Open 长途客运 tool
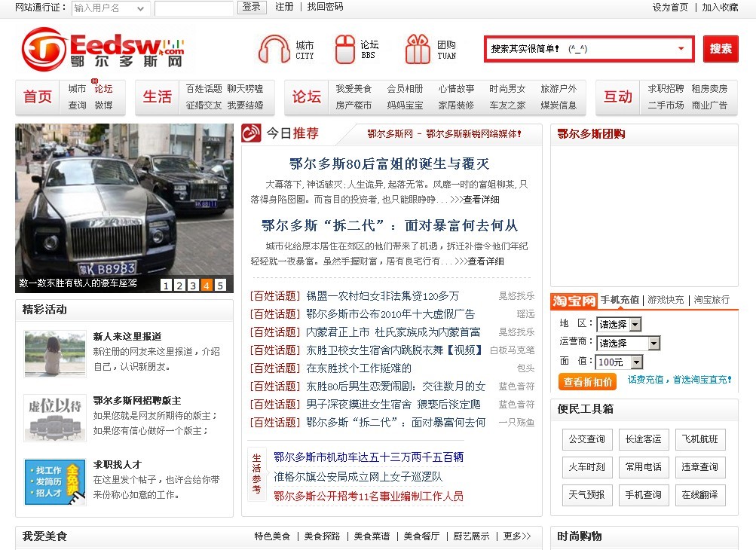756x550 pixels. pyautogui.click(x=644, y=439)
